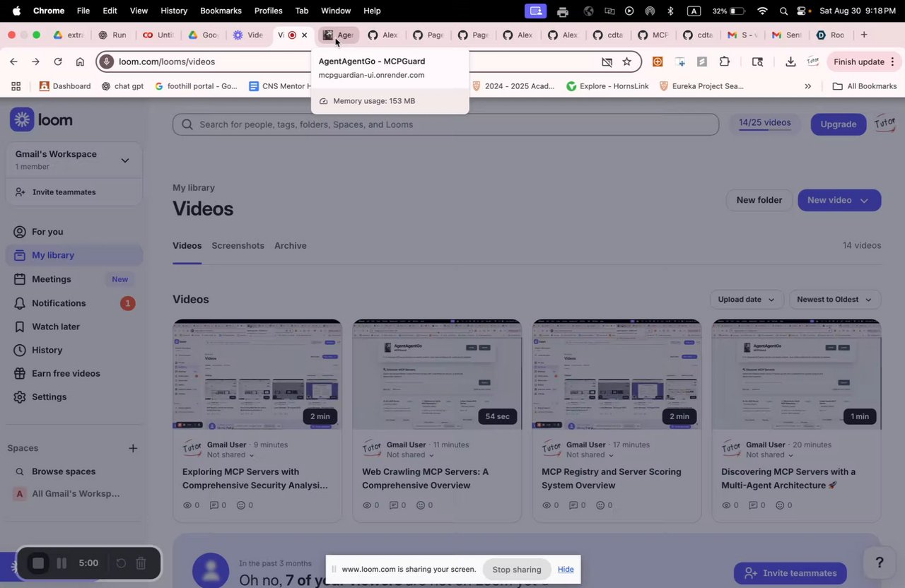Open Notifications in the sidebar
Screen dimensions: 905x588
tap(74, 303)
